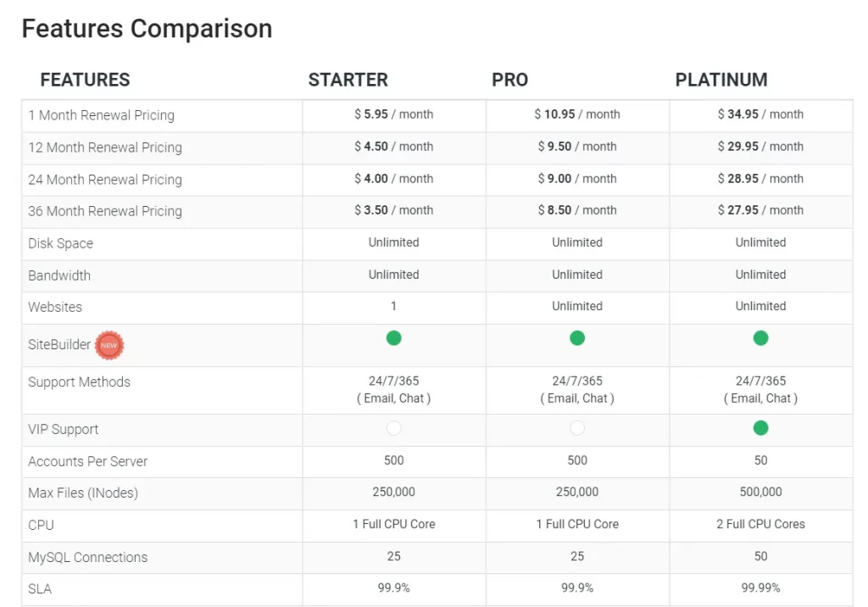This screenshot has height=607, width=868.
Task: Click the green SiteBuilder dot under Pro
Action: click(576, 338)
